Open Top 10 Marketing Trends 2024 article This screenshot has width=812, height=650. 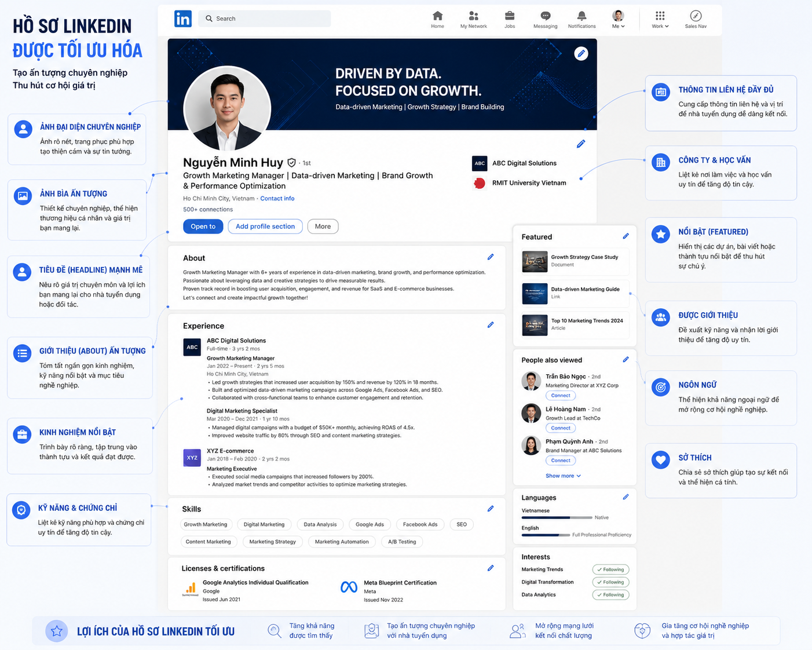pyautogui.click(x=575, y=324)
